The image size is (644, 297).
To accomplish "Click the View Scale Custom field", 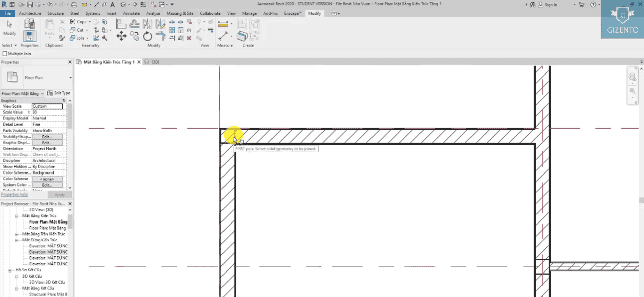I will coord(47,106).
